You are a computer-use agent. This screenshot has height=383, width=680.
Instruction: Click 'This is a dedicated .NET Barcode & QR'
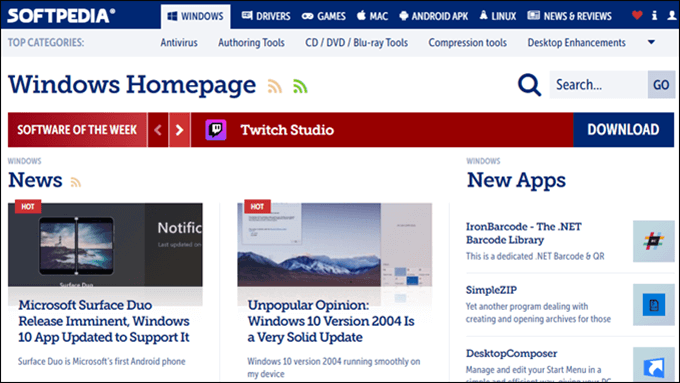click(x=535, y=256)
